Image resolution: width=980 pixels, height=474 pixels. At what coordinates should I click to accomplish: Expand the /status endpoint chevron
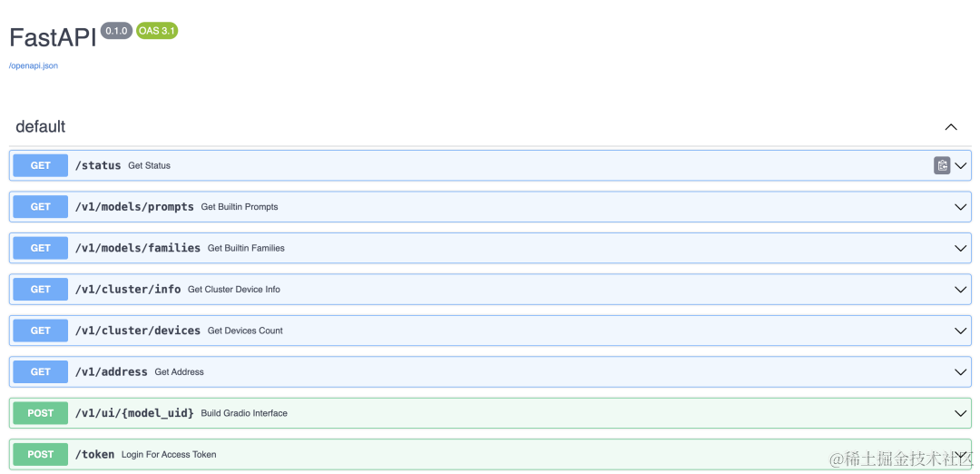(x=961, y=165)
